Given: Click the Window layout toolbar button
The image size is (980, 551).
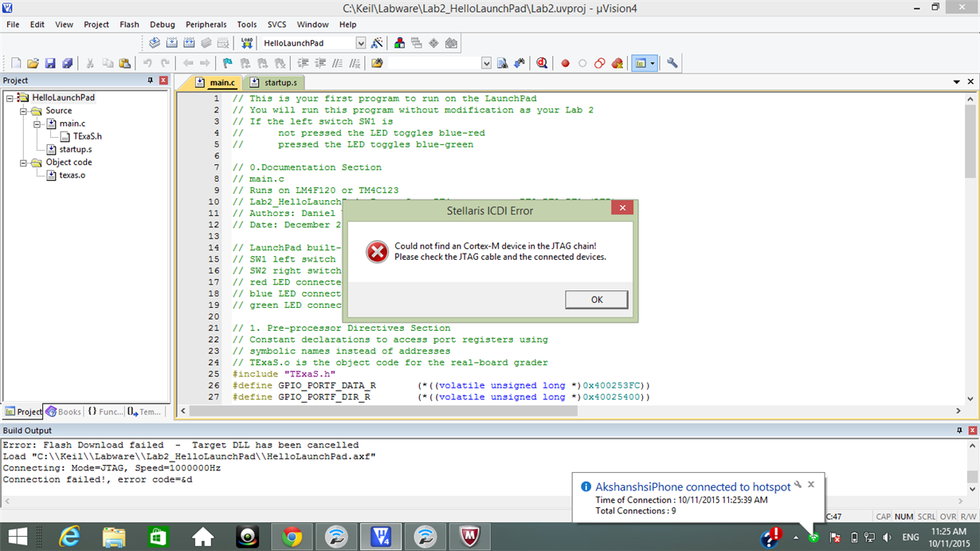Looking at the screenshot, I should point(644,63).
